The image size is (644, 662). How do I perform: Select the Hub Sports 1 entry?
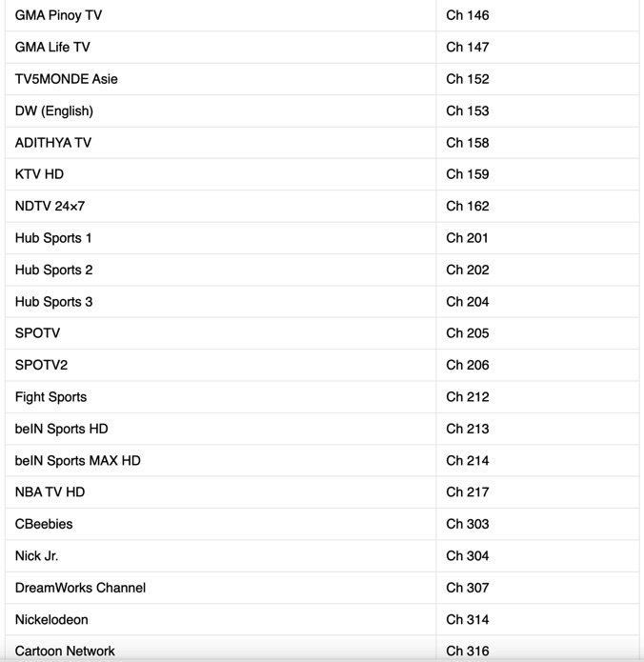click(x=322, y=238)
